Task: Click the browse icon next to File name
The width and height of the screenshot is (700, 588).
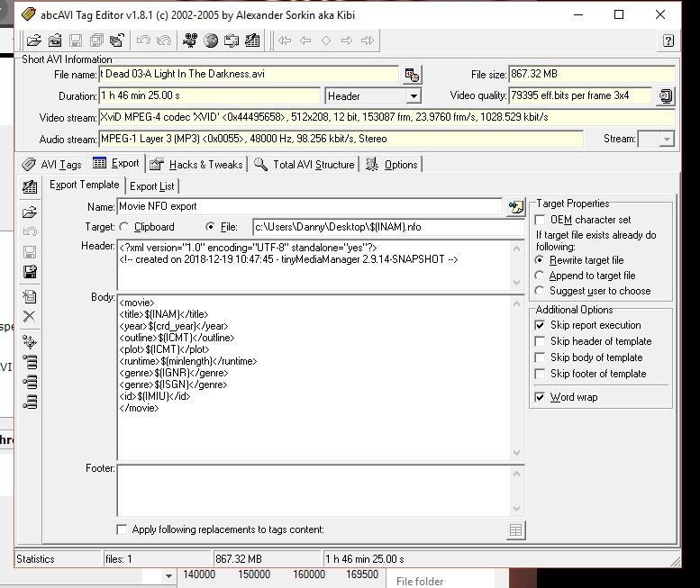Action: coord(411,75)
